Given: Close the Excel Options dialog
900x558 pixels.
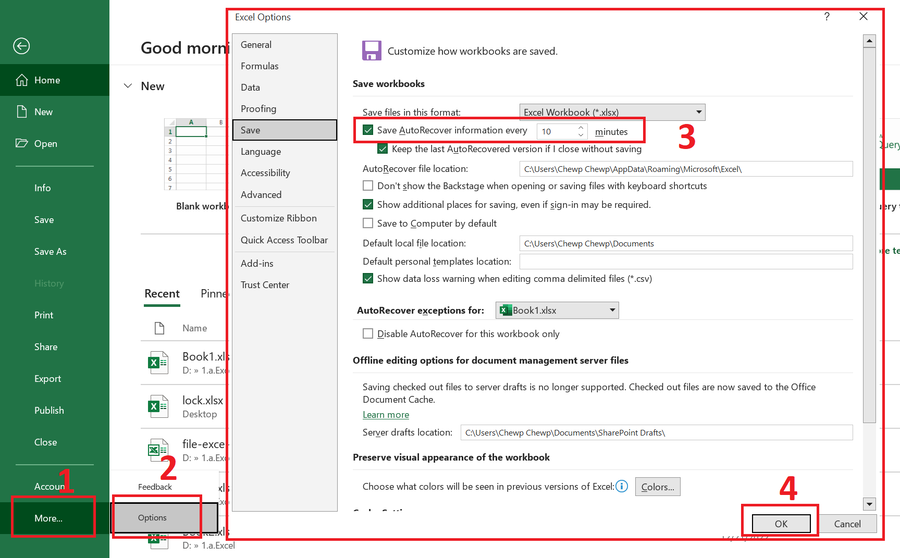Looking at the screenshot, I should [863, 17].
